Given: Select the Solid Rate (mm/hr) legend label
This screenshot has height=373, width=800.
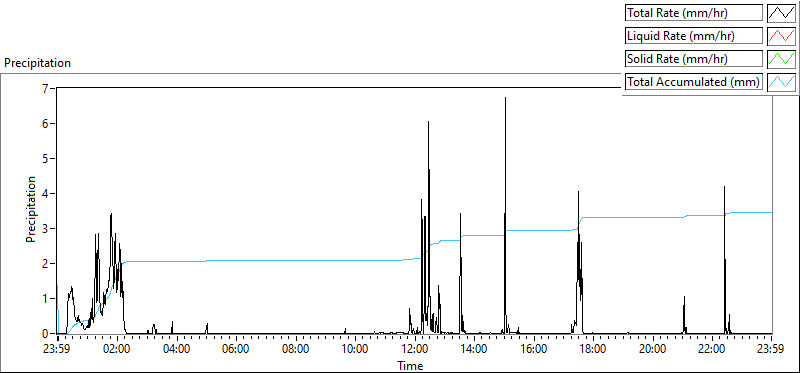Looking at the screenshot, I should [x=694, y=59].
